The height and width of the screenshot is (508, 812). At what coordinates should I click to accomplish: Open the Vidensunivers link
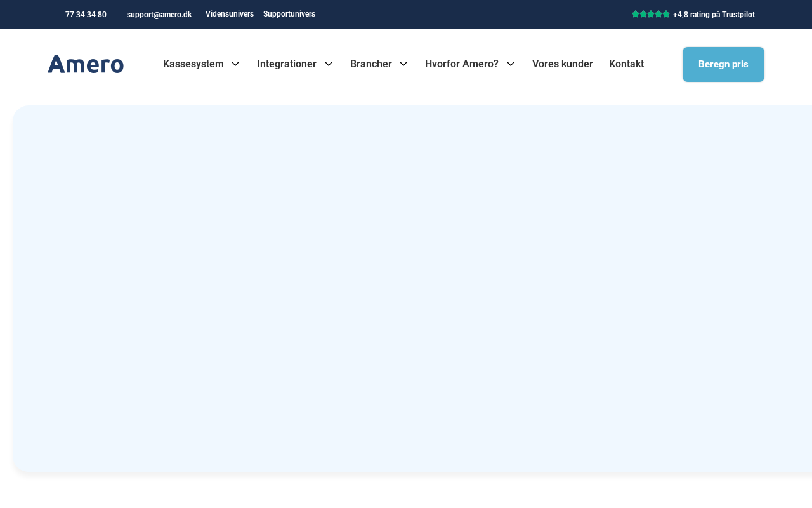230,14
